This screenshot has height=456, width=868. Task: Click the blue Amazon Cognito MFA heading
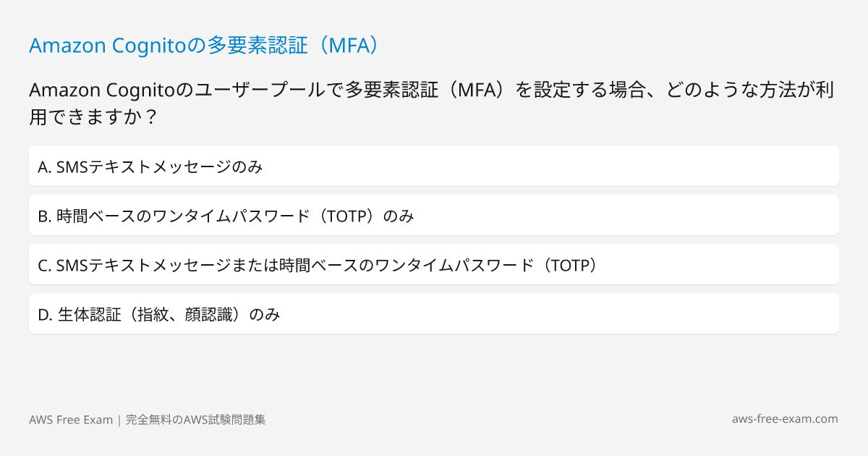[204, 46]
